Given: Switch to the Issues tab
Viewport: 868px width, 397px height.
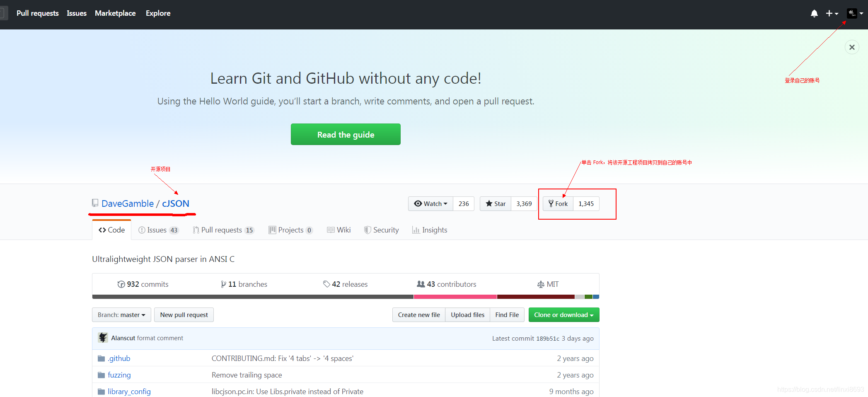Looking at the screenshot, I should coord(159,230).
